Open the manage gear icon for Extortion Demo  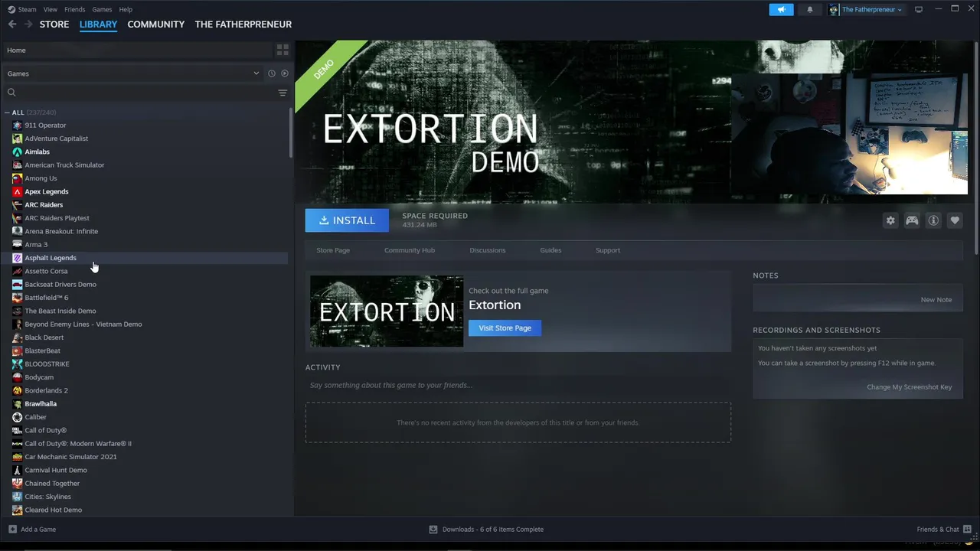890,220
